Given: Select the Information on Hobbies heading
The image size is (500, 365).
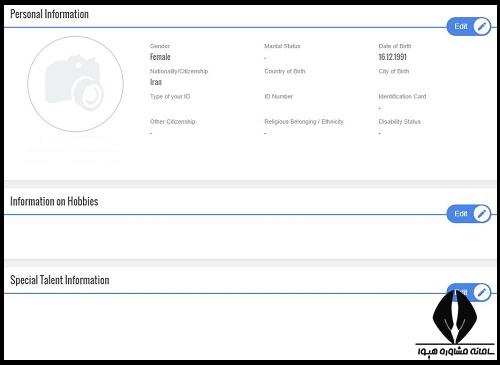Looking at the screenshot, I should click(54, 201).
